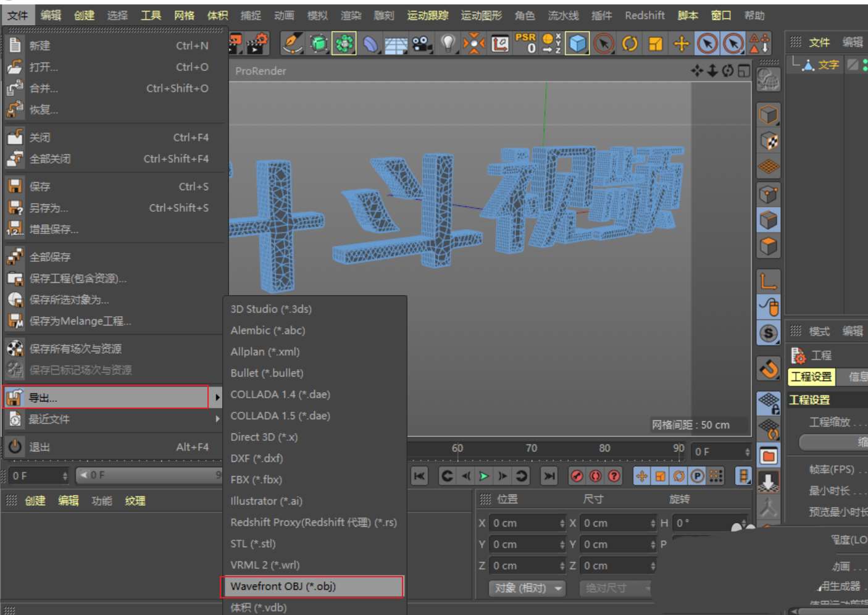Select 另存为... from the File menu
This screenshot has height=615, width=868.
point(48,207)
